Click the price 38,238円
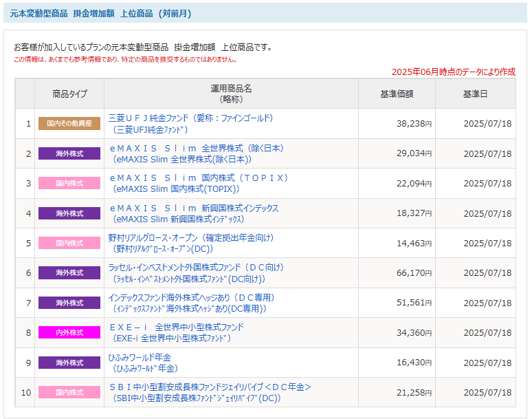 (414, 124)
